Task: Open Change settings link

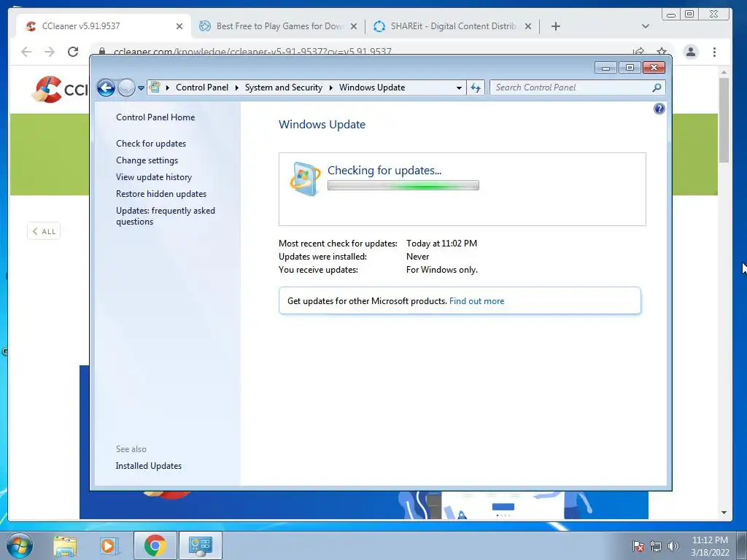Action: [147, 160]
